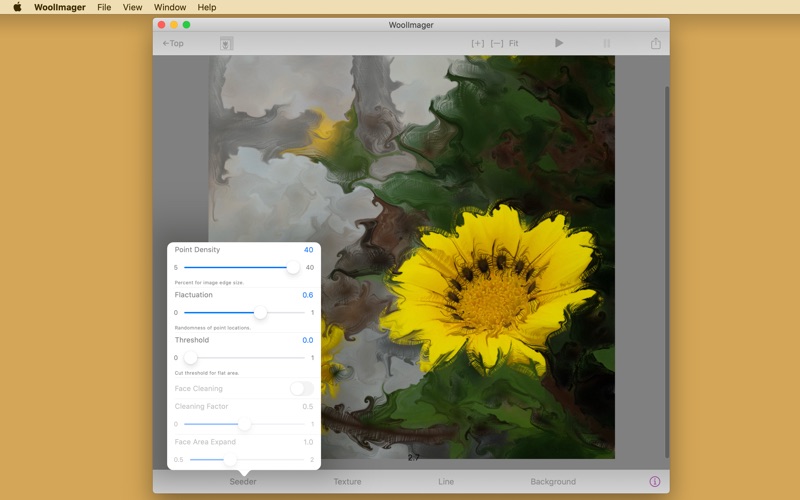Click the Flactuation value 0.6

(308, 295)
